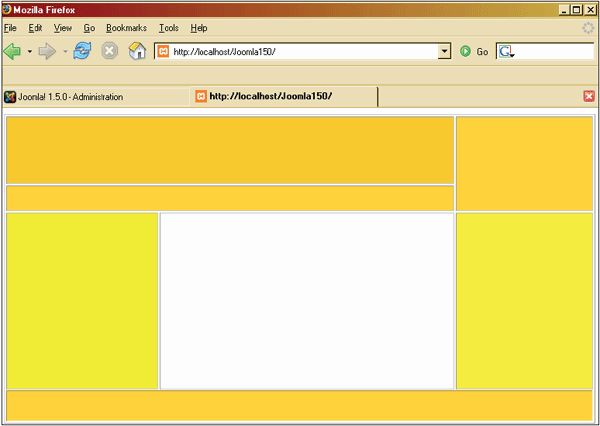
Task: Open the Forward history dropdown arrow
Action: [65, 51]
